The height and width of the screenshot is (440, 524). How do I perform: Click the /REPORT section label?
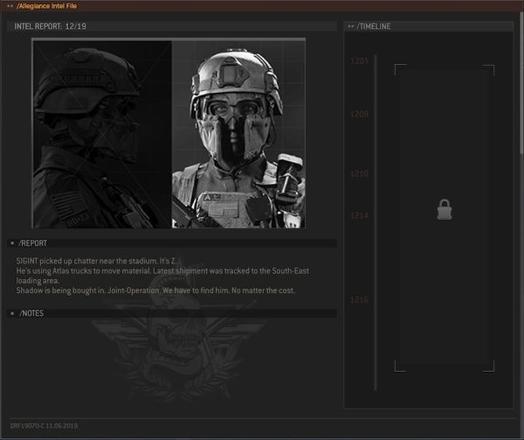click(x=33, y=243)
